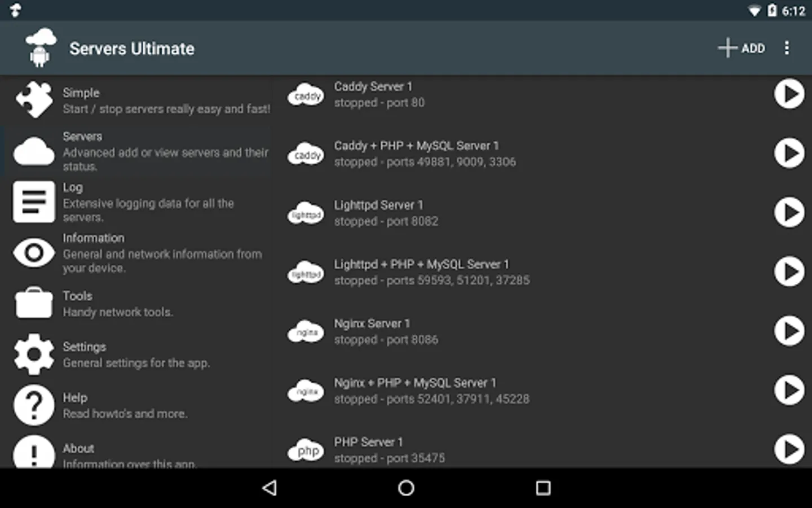Click the Simple puzzle piece icon
Viewport: 812px width, 508px height.
[x=34, y=100]
